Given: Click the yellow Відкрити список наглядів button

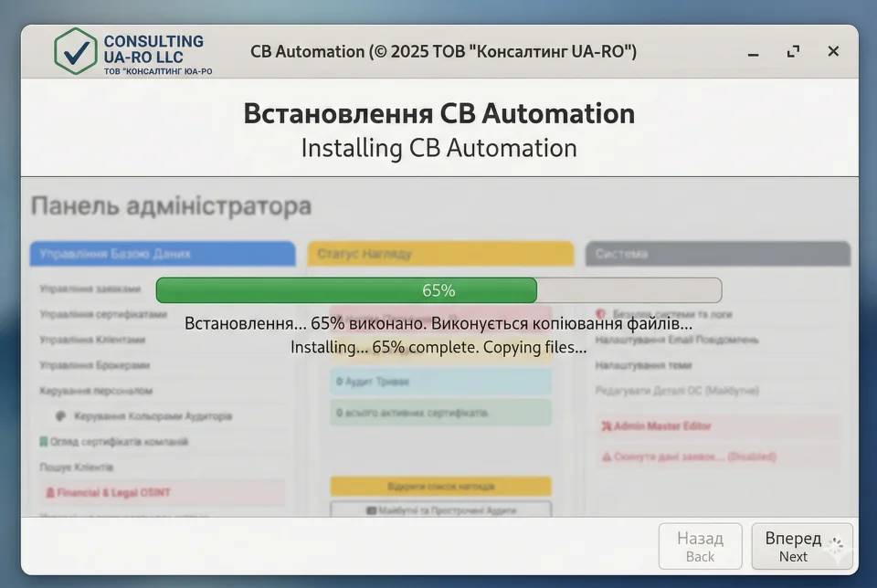Looking at the screenshot, I should pyautogui.click(x=440, y=487).
